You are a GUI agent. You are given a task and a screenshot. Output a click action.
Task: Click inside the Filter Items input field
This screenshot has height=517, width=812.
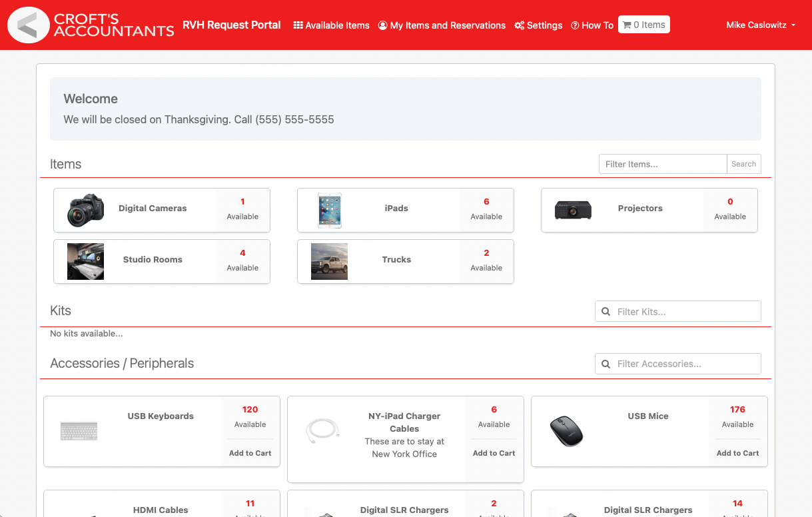(663, 164)
